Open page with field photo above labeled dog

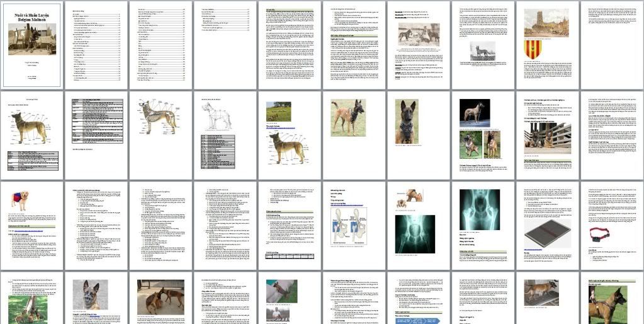[290, 136]
